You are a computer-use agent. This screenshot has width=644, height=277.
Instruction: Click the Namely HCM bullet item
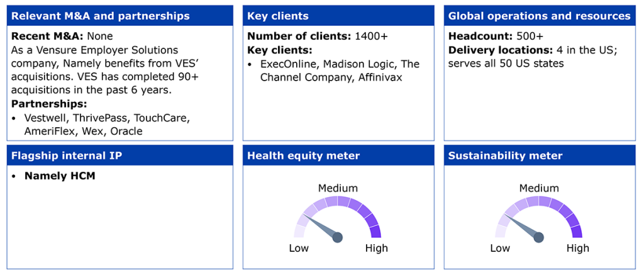[54, 176]
